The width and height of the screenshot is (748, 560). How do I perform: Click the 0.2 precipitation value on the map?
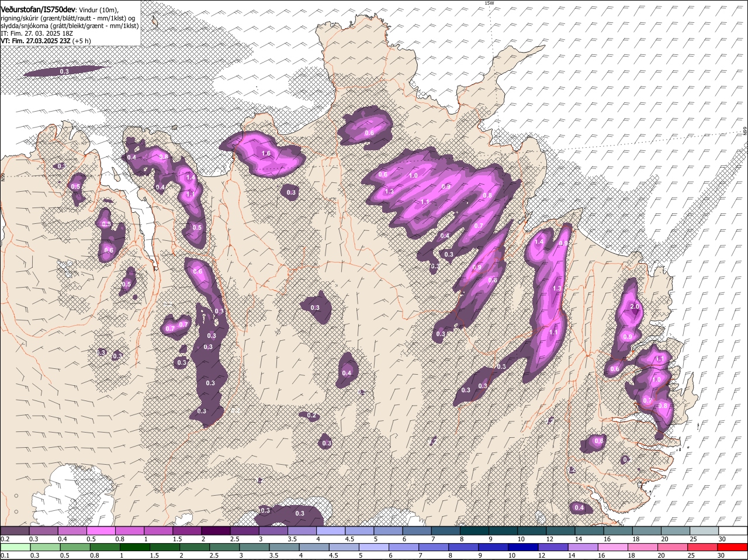[x=311, y=416]
